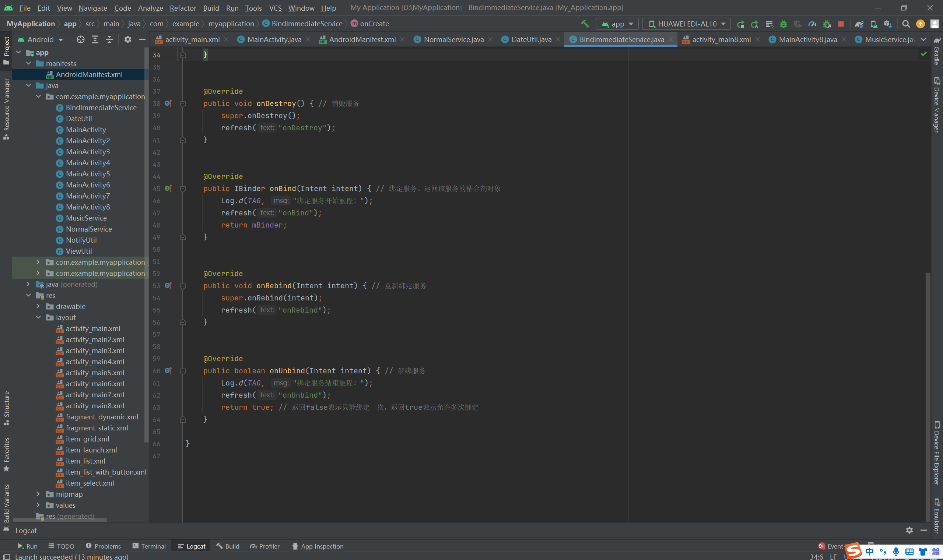
Task: Open the Profile app gauge icon
Action: pyautogui.click(x=812, y=24)
